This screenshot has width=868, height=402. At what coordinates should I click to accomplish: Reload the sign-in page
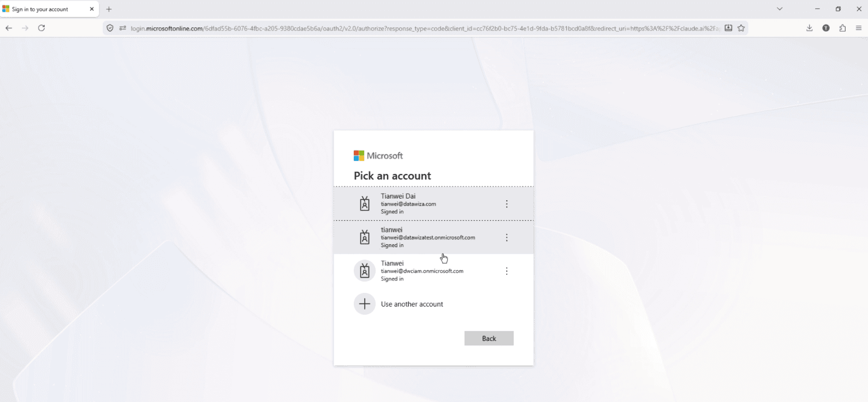pyautogui.click(x=41, y=28)
